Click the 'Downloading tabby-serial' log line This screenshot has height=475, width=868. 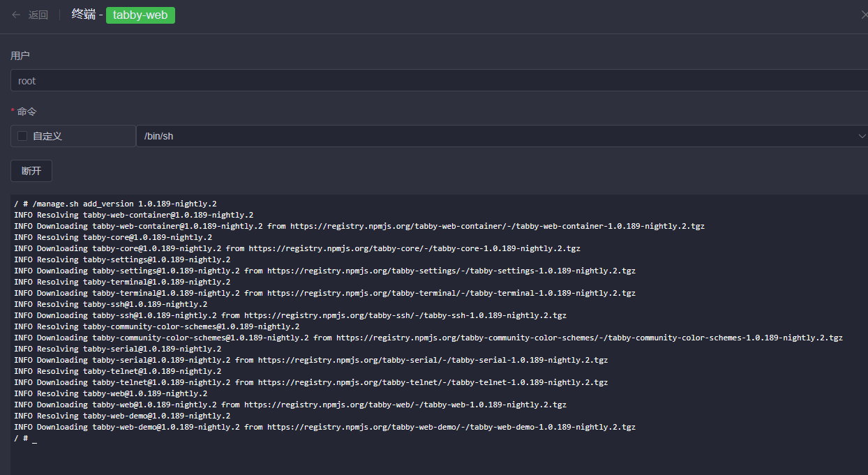(310, 360)
